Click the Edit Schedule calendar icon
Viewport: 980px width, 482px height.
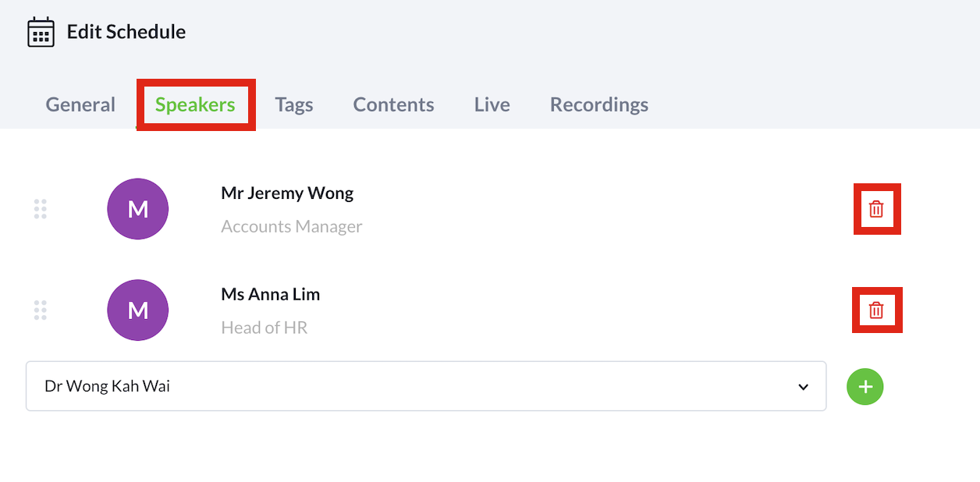41,32
